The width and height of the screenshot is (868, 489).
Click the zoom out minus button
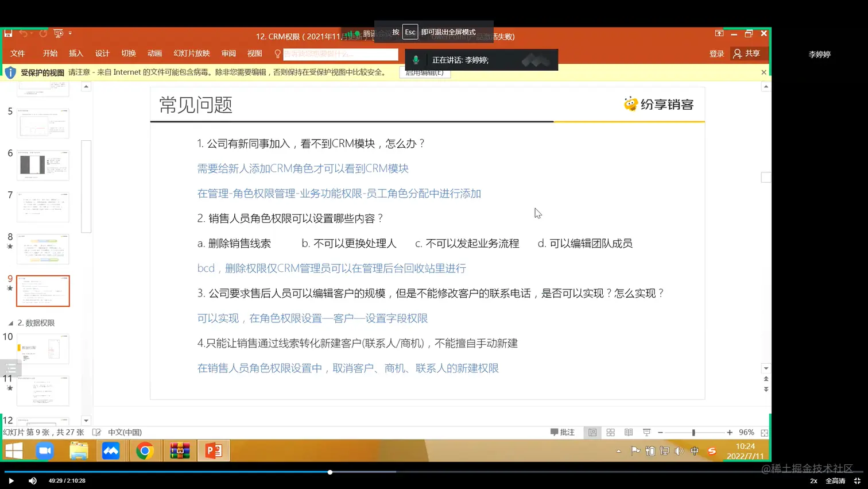660,432
